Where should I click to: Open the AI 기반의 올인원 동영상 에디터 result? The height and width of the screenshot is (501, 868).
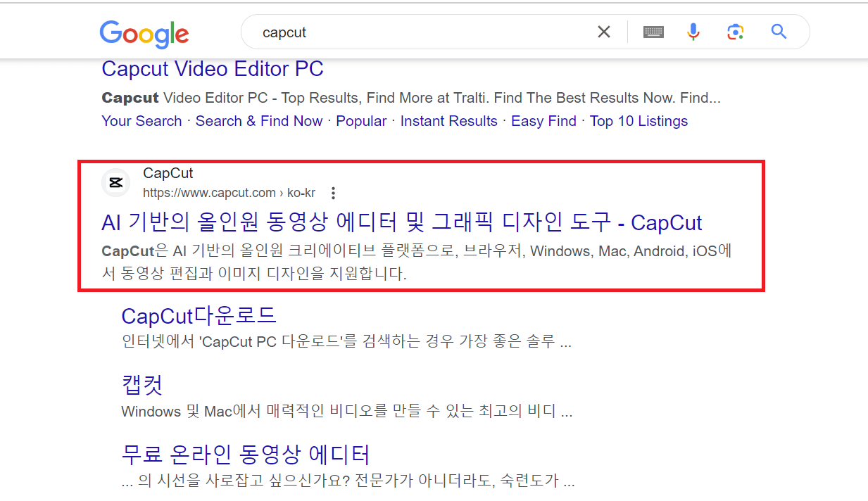point(402,223)
